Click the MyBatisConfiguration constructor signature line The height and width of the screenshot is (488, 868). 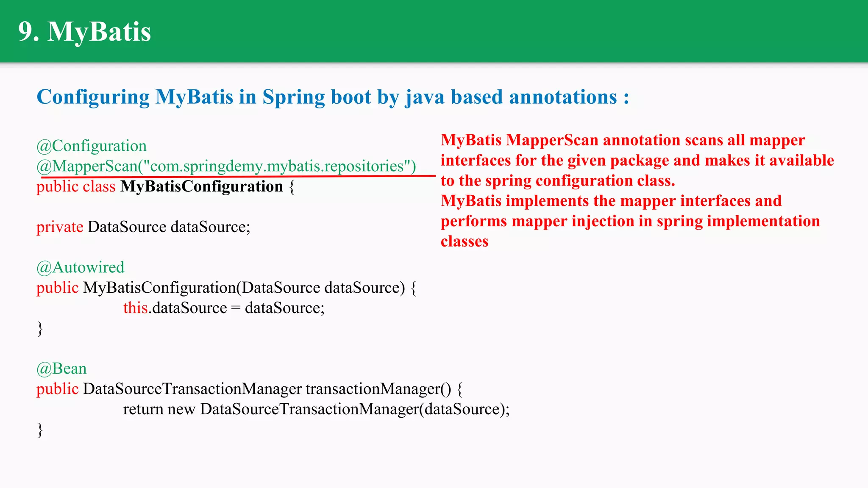[x=226, y=288]
